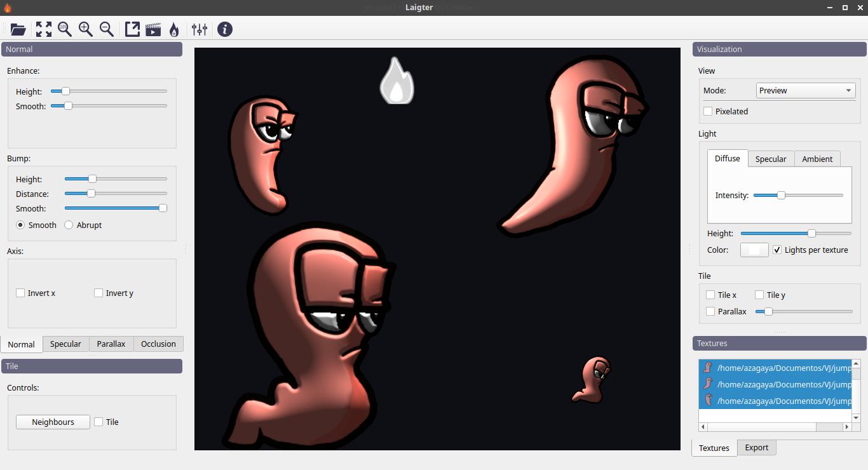Click the export arrow toolbar icon
Image resolution: width=868 pixels, height=470 pixels.
click(132, 29)
